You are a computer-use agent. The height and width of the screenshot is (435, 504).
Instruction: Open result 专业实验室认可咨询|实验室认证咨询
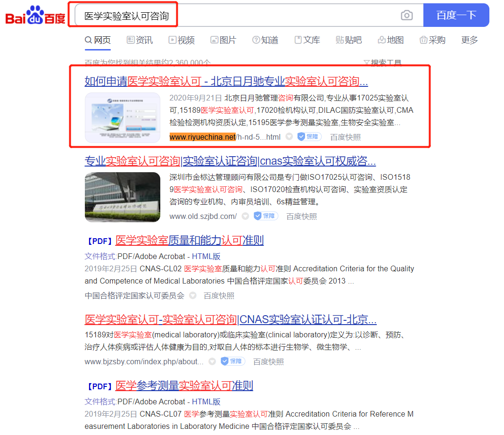230,161
